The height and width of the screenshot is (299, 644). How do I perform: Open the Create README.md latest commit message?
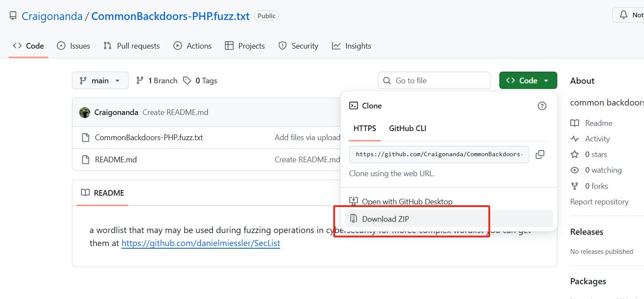tap(175, 112)
